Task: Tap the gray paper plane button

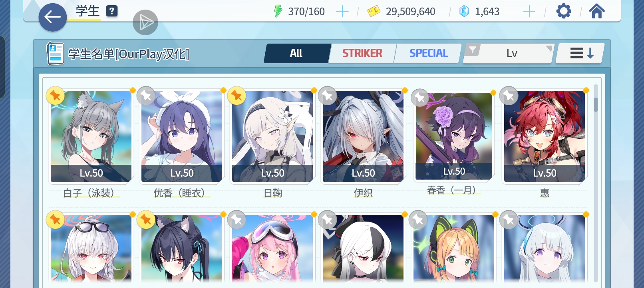Action: click(145, 22)
